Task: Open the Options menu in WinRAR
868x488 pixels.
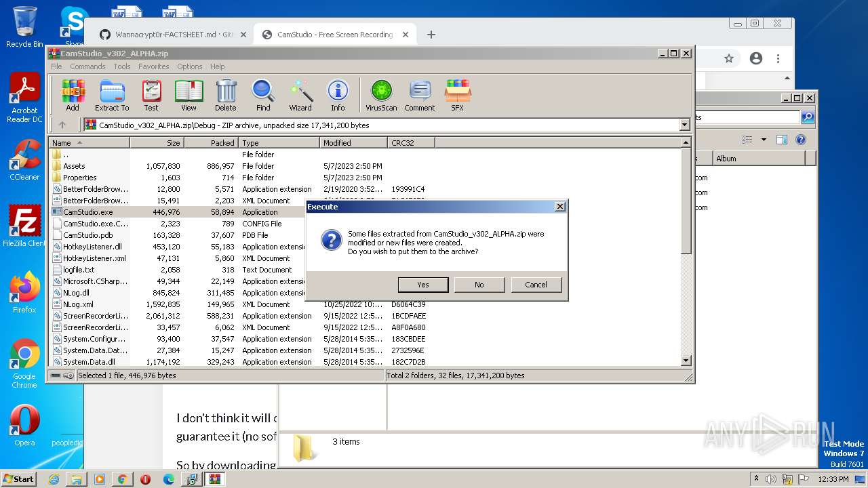Action: click(190, 66)
